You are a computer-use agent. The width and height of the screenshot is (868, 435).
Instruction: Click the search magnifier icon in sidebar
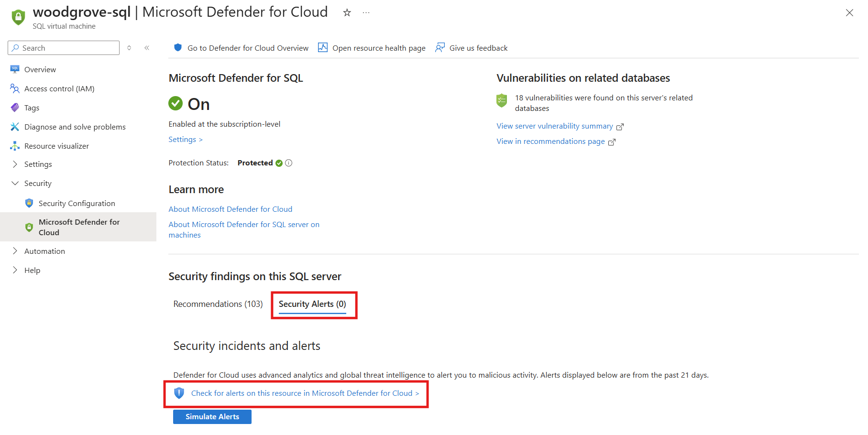(16, 48)
